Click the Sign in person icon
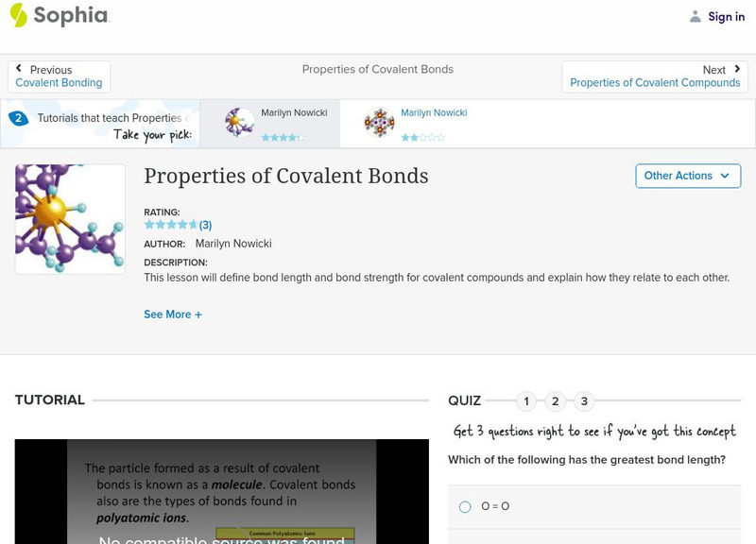756x544 pixels. 693,16
